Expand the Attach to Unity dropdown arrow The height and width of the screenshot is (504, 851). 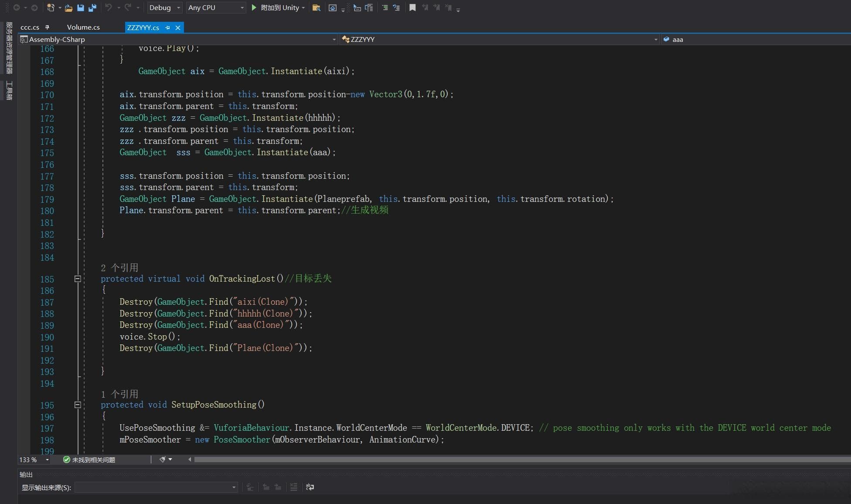pos(303,8)
